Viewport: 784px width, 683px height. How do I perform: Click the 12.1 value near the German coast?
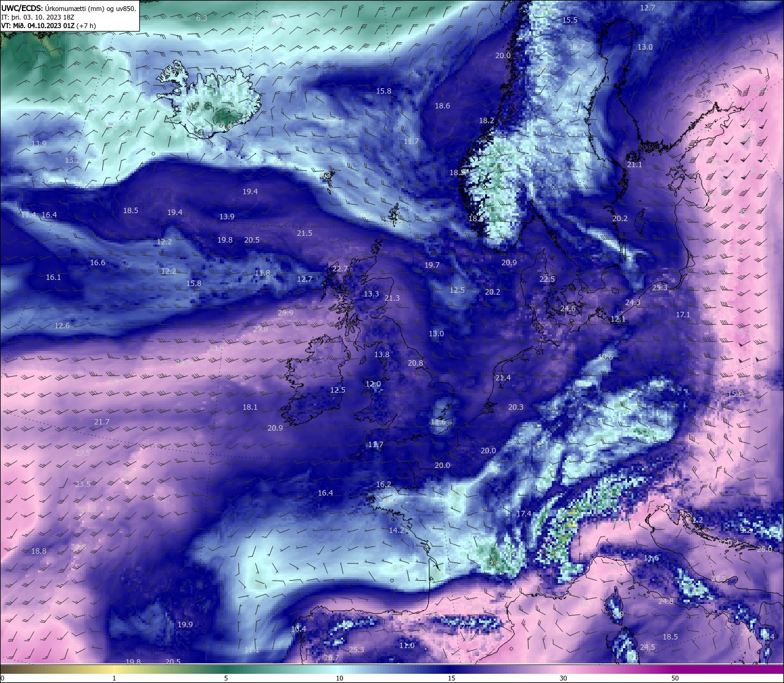coord(618,319)
